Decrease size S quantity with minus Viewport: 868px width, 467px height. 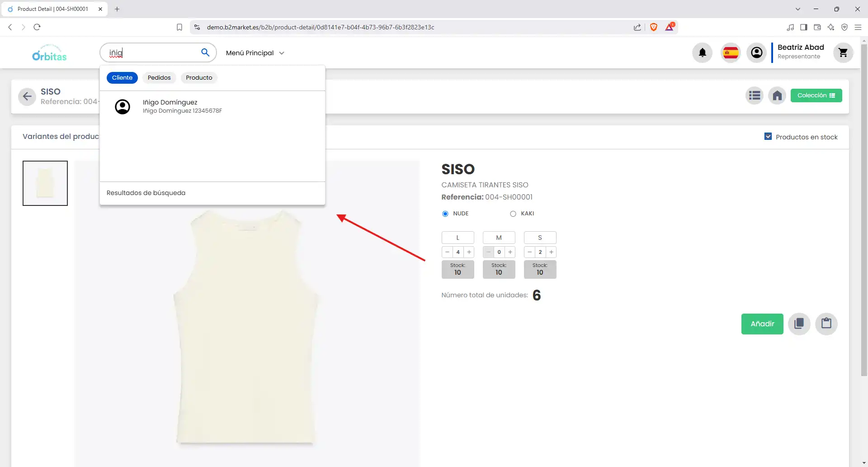[x=529, y=252]
